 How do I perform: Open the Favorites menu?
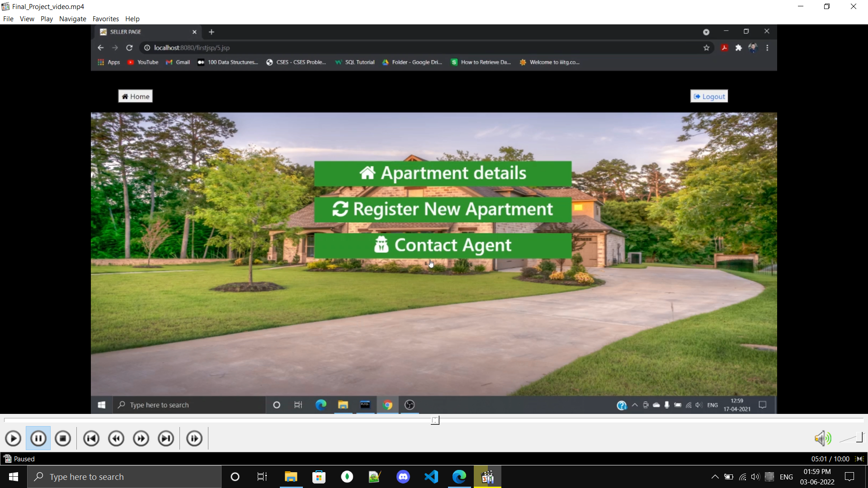[105, 19]
